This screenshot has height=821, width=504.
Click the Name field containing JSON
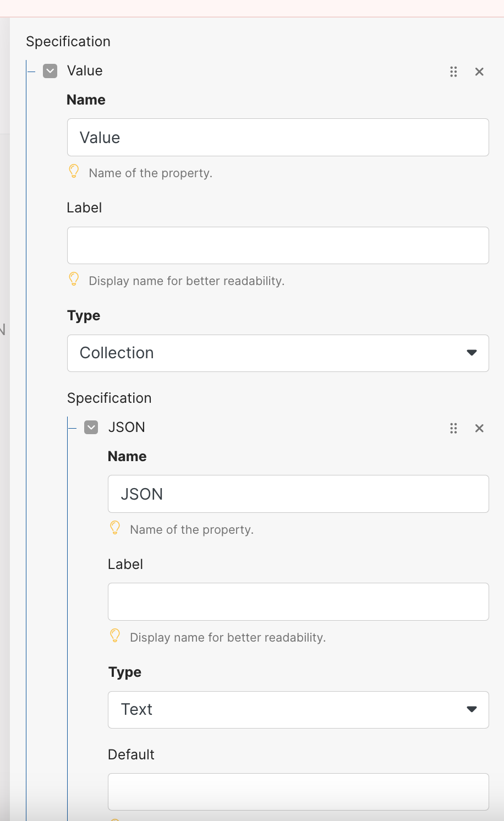click(298, 494)
